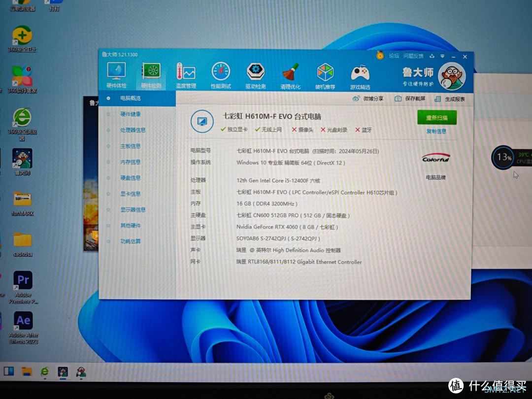Open 温度管理 temperature management
This screenshot has height=399, width=532.
[186, 75]
